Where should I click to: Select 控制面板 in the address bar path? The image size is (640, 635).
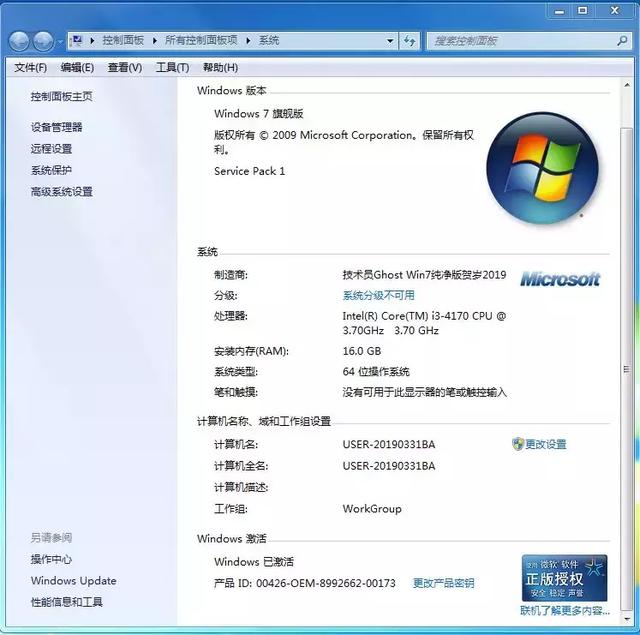coord(123,40)
